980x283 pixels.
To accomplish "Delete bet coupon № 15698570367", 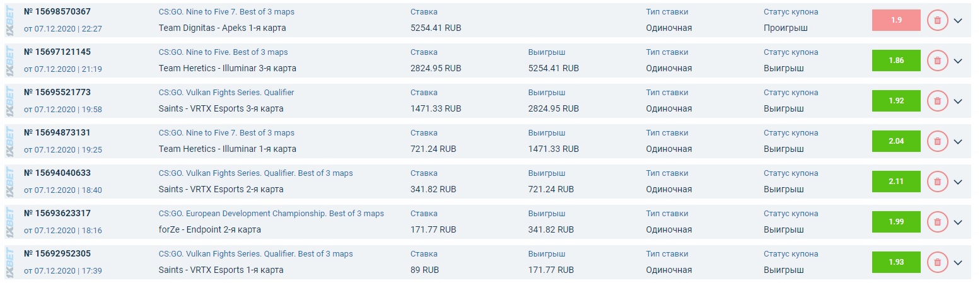I will coord(937,20).
